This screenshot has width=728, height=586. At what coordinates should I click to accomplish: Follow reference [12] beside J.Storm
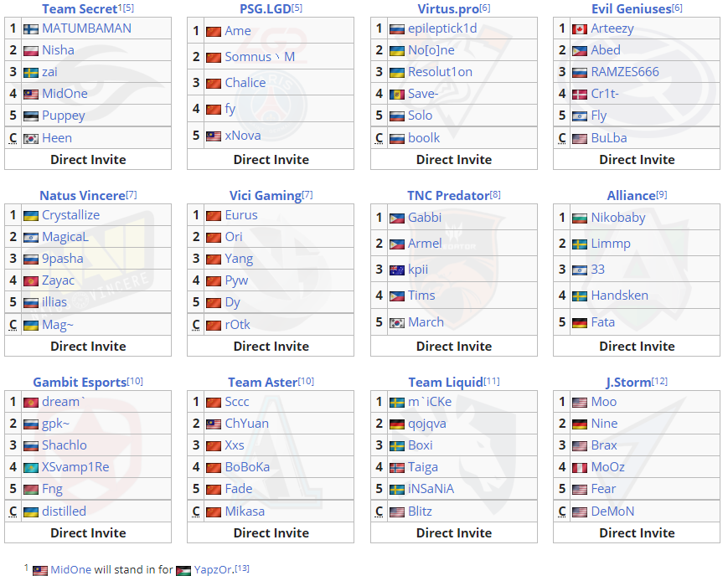click(x=659, y=382)
